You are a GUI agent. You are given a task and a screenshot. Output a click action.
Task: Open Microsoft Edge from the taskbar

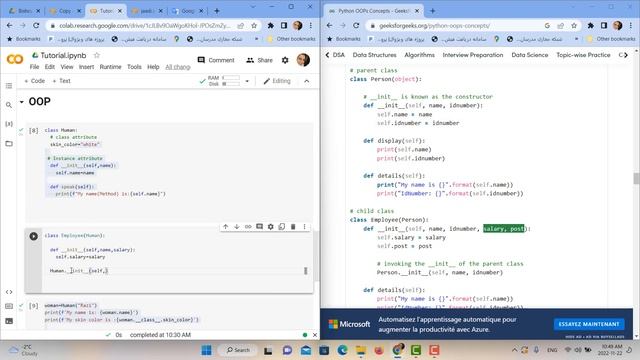(342, 350)
